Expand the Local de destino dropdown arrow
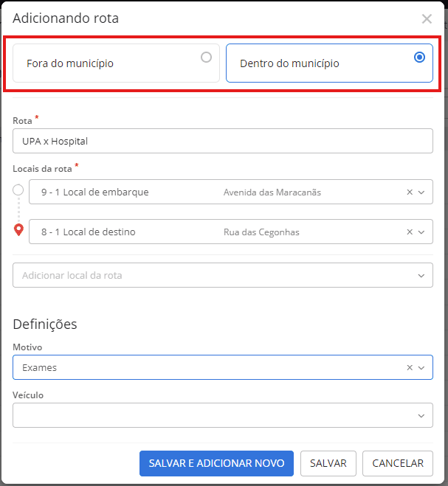The width and height of the screenshot is (448, 486). pyautogui.click(x=421, y=232)
